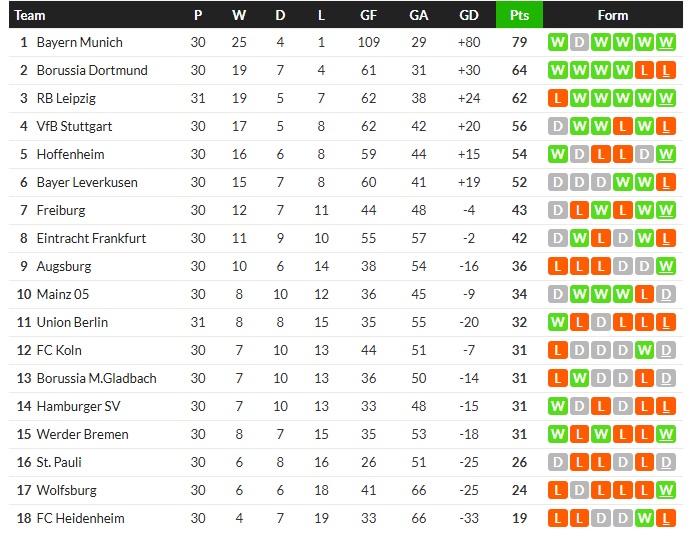Click the draw badge in Freiburg's form
The image size is (690, 539).
tap(558, 210)
